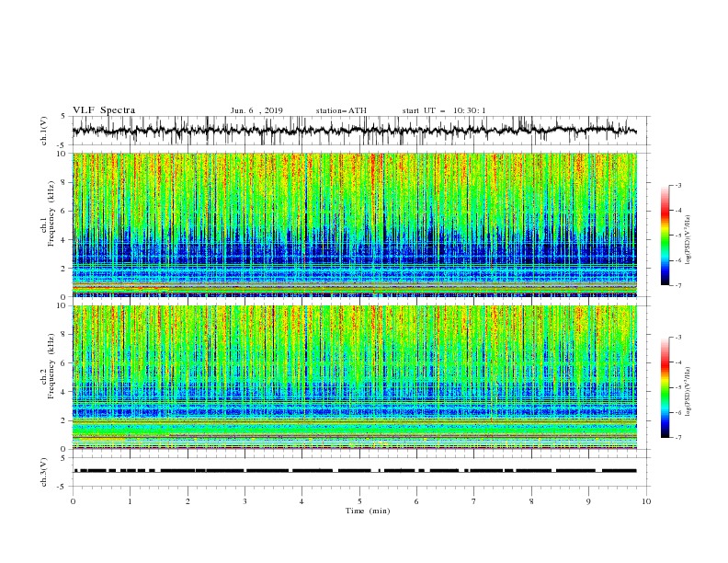Click the "-5" tick on ch.1(V) axis
This screenshot has width=728, height=563.
pyautogui.click(x=63, y=145)
